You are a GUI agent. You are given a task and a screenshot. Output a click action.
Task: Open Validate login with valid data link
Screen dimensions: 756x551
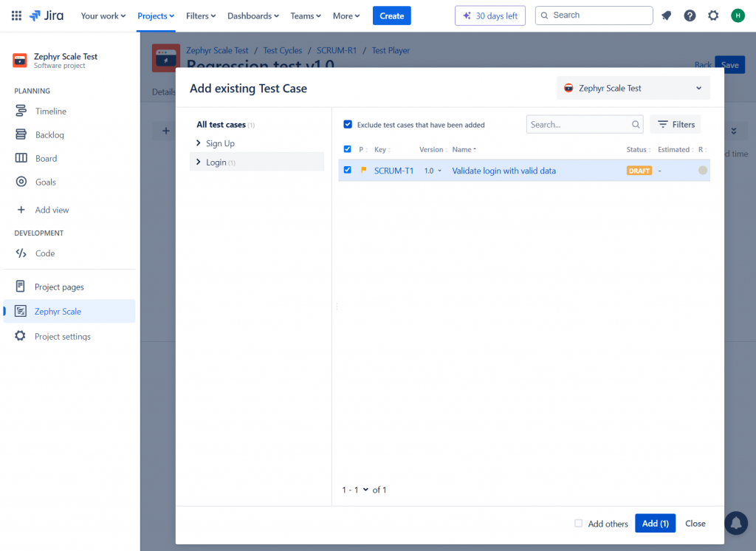tap(504, 171)
